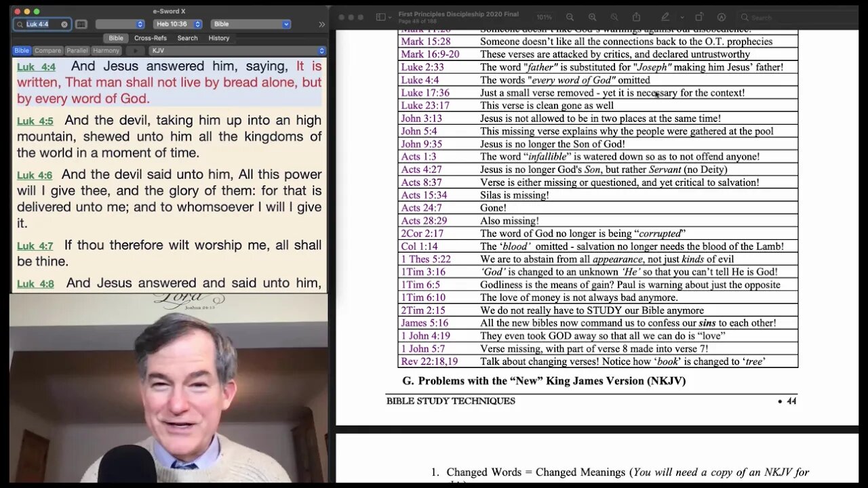The width and height of the screenshot is (868, 488).
Task: Click the Luke 2:33 table cell
Action: (422, 67)
